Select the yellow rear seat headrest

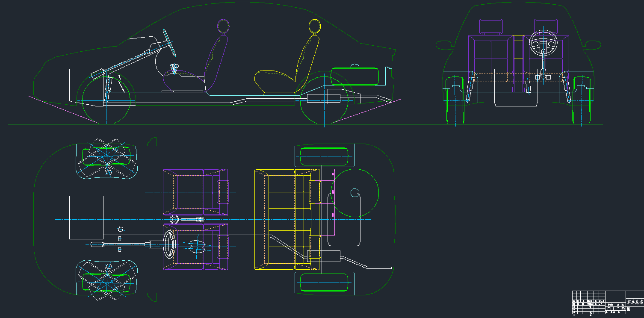point(315,26)
